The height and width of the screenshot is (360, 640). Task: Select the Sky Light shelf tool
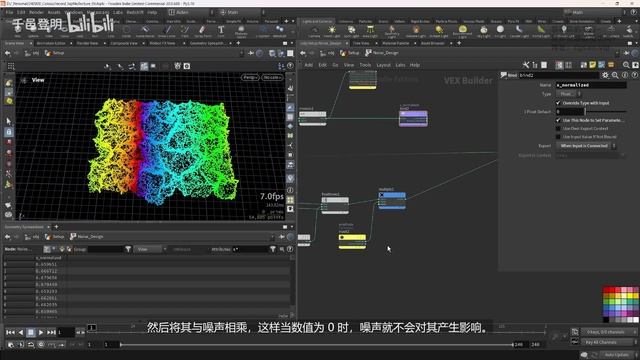click(x=484, y=31)
